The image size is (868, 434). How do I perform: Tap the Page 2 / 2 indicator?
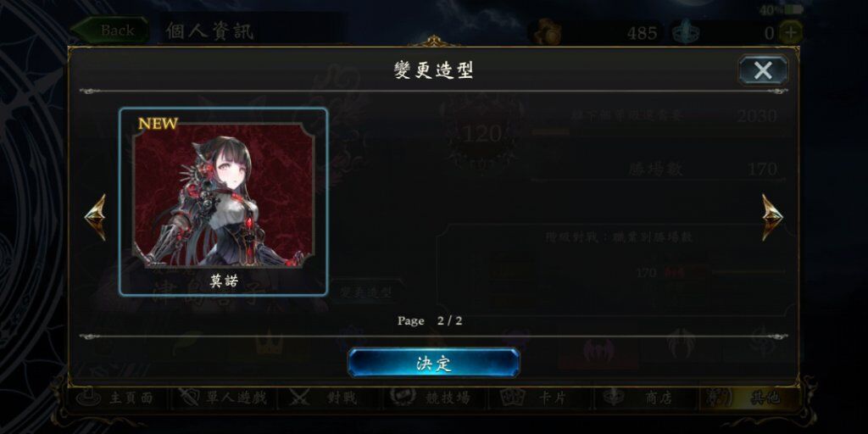430,321
